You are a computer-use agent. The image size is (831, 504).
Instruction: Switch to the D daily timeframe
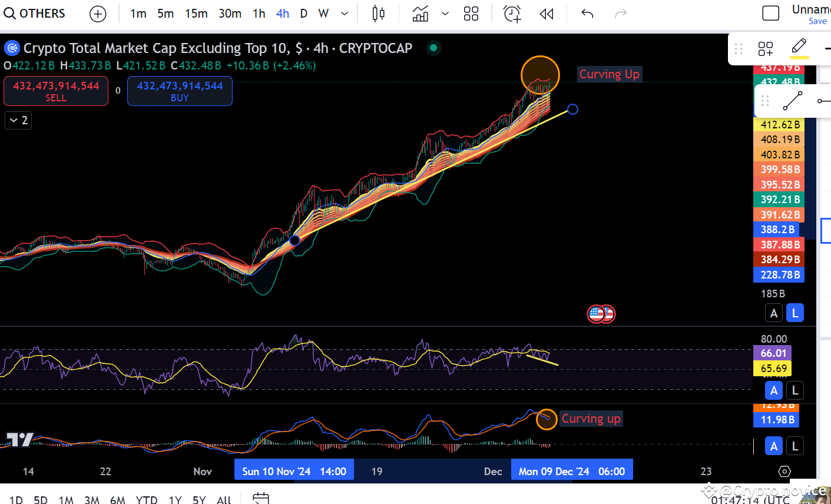(x=303, y=14)
